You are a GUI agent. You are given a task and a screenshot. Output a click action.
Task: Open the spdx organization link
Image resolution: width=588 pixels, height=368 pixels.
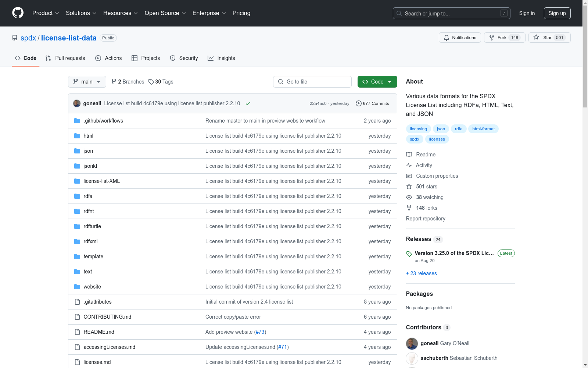point(28,38)
